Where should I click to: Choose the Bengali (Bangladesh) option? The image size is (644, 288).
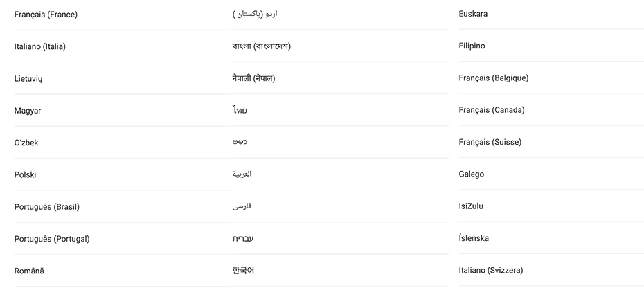[261, 46]
